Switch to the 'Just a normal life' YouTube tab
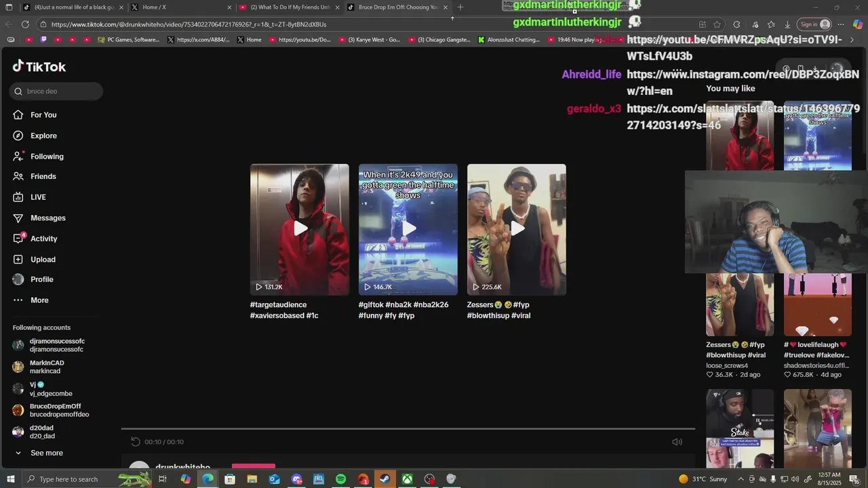The width and height of the screenshot is (868, 488). [x=73, y=7]
